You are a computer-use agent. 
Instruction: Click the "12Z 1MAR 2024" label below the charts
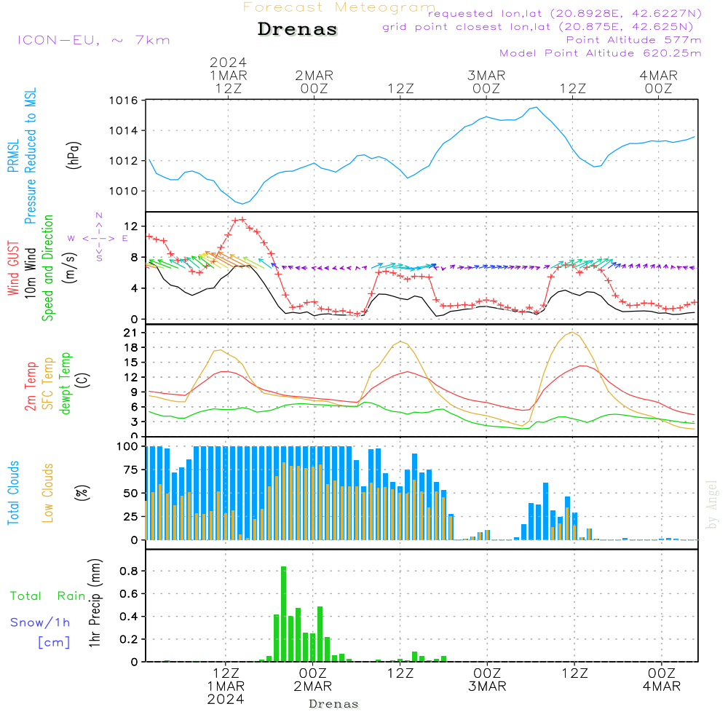click(226, 686)
